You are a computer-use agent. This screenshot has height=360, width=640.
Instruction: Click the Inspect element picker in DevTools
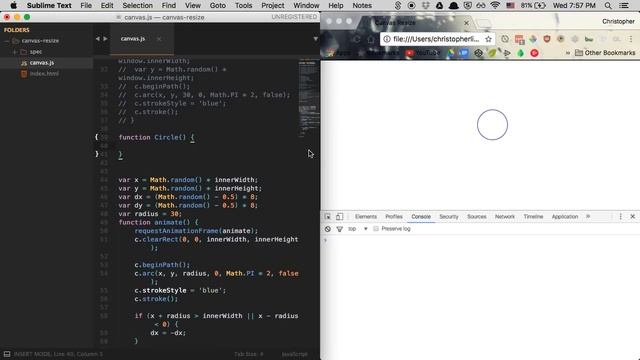(328, 217)
